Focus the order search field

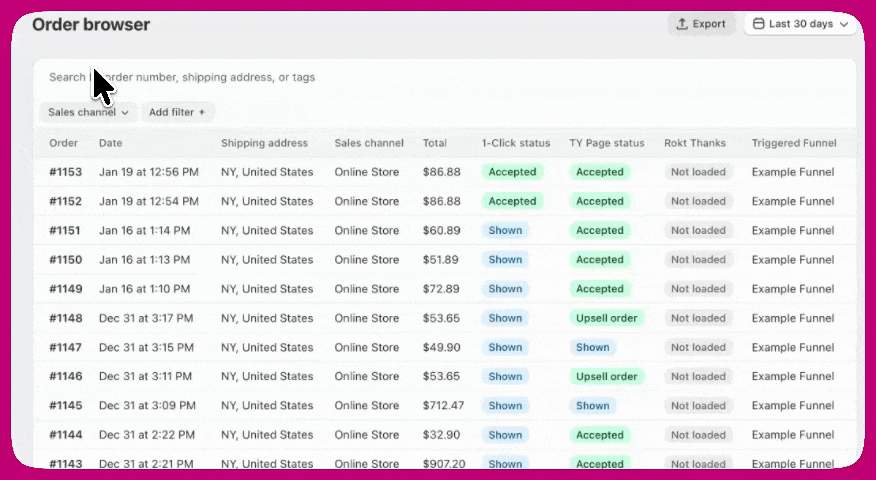(x=445, y=77)
